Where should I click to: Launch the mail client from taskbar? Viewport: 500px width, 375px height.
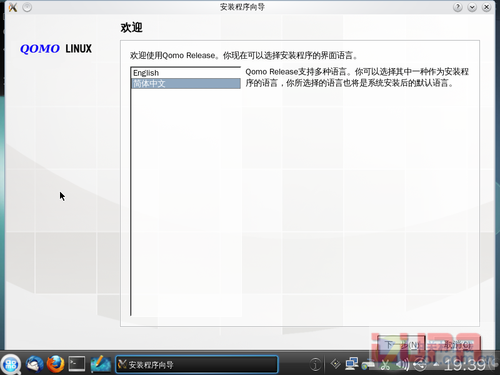coord(34,364)
